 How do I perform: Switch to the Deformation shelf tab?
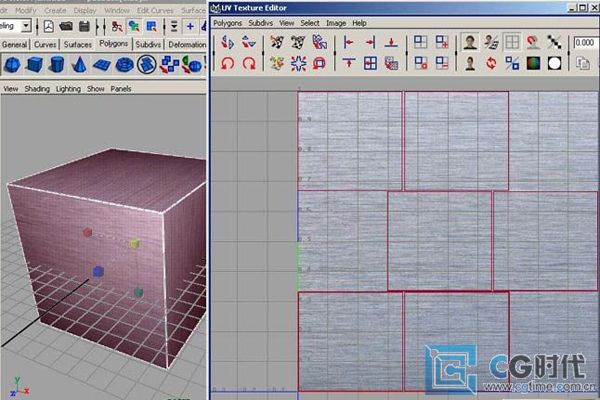[x=187, y=44]
